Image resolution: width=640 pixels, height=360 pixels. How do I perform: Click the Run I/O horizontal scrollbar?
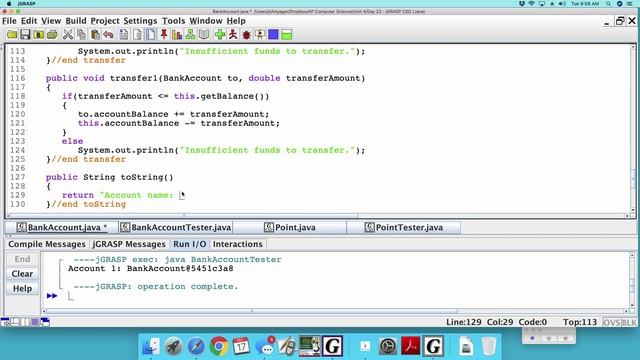[252, 311]
